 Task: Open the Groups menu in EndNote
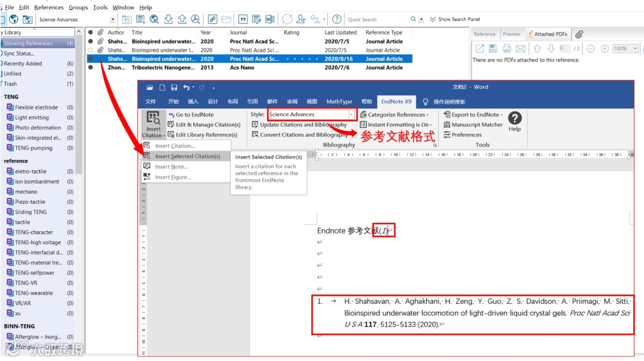pos(78,7)
